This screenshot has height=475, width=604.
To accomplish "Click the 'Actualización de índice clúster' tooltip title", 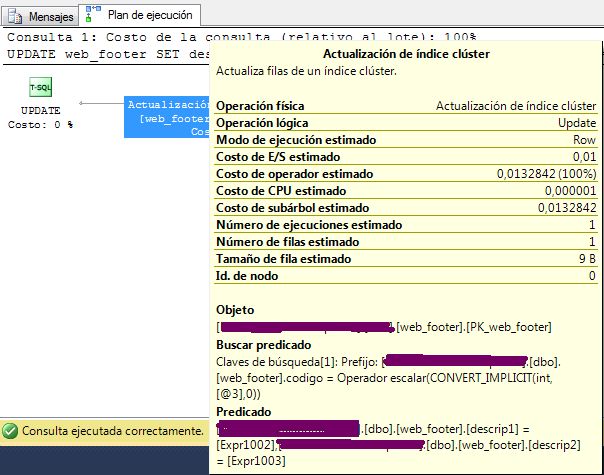I will [406, 54].
